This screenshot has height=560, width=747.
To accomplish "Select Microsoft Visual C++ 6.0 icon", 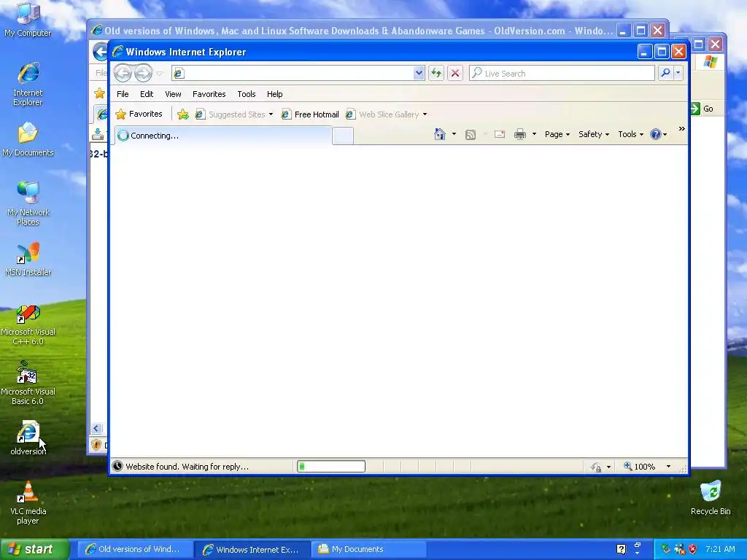I will (28, 326).
